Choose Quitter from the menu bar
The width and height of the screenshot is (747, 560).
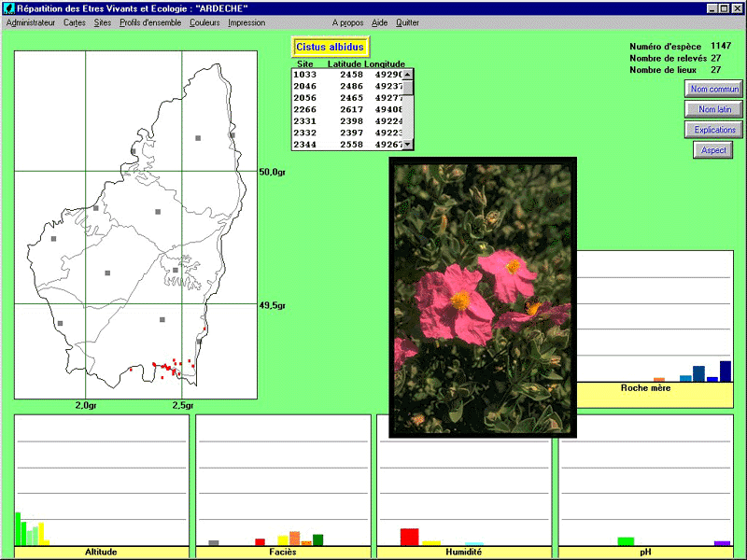coord(407,22)
